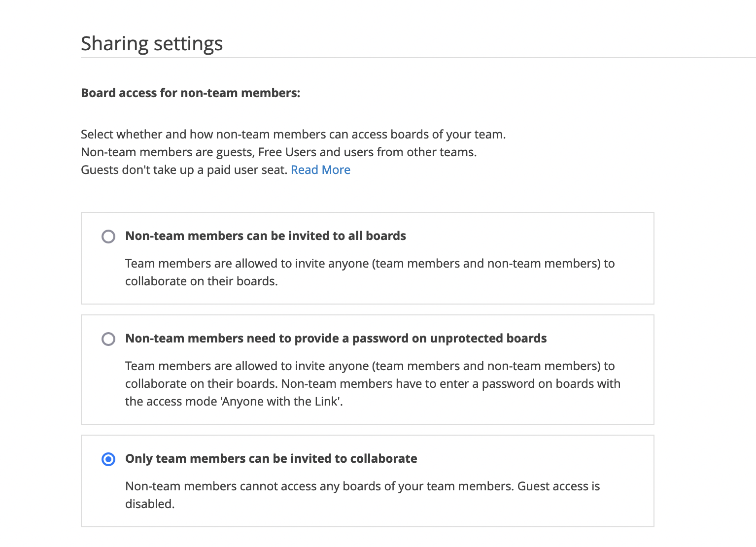Click 'Non-team members are guests, Free Users' sentence
This screenshot has height=547, width=756.
[x=279, y=152]
